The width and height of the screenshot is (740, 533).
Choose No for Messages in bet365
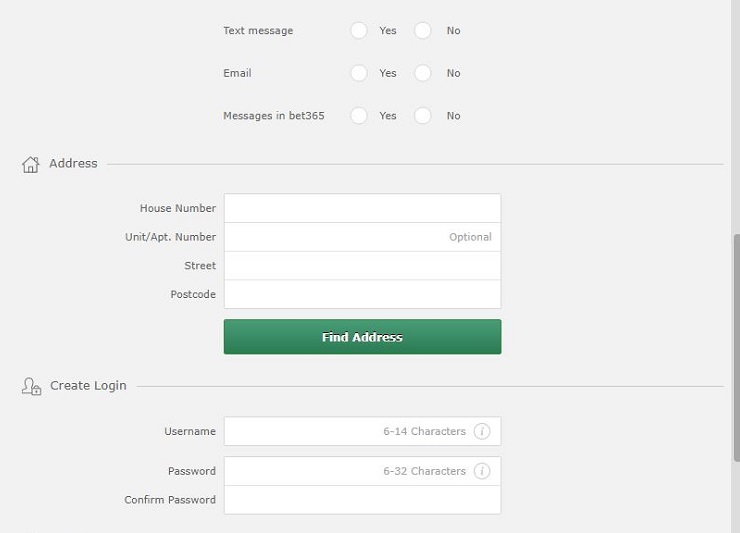[422, 116]
